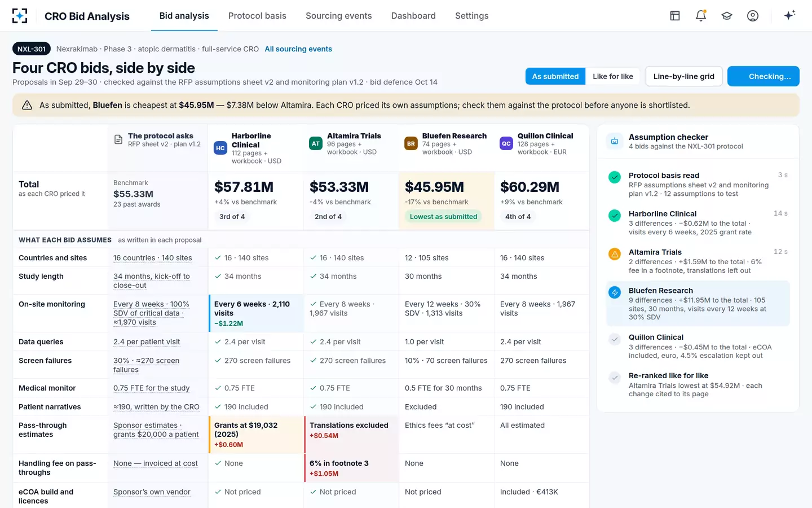This screenshot has width=812, height=508.
Task: Open the Dashboard tab
Action: [x=413, y=16]
